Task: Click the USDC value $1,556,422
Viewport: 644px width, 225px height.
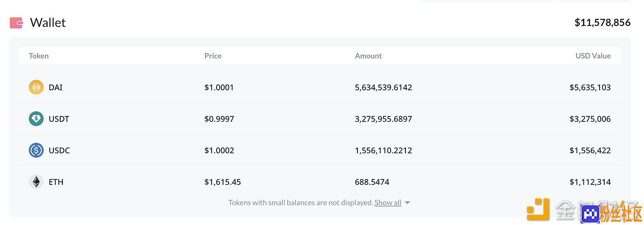Action: pyautogui.click(x=590, y=151)
